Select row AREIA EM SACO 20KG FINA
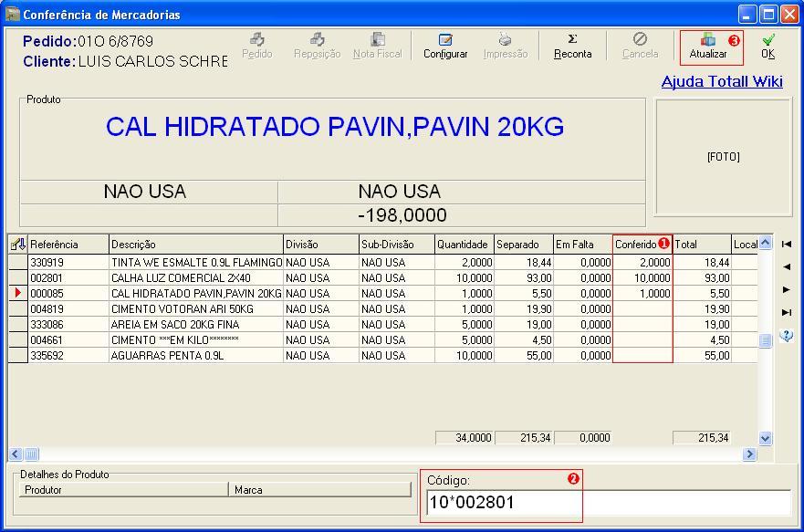804x532 pixels. point(382,325)
